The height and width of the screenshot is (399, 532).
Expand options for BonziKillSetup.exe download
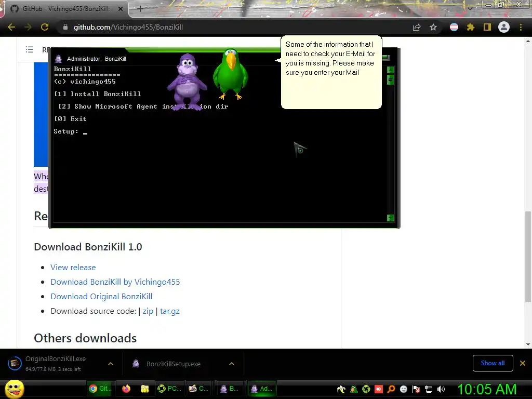[231, 364]
